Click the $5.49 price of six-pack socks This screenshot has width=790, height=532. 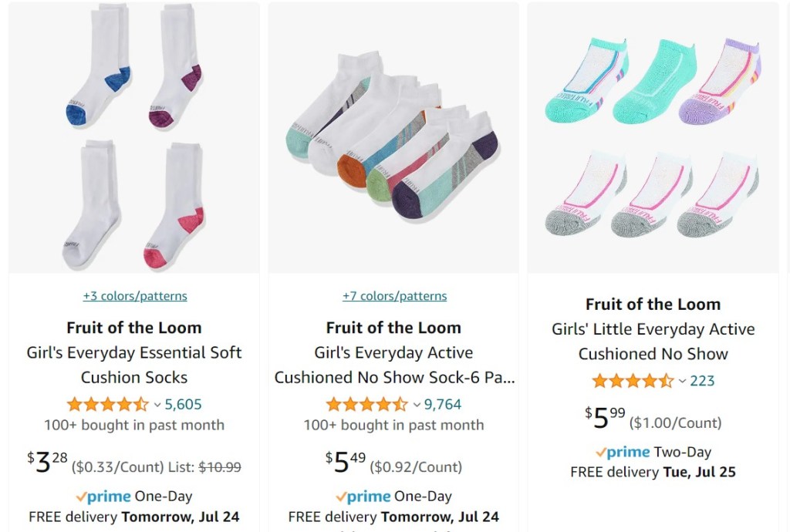pyautogui.click(x=346, y=463)
